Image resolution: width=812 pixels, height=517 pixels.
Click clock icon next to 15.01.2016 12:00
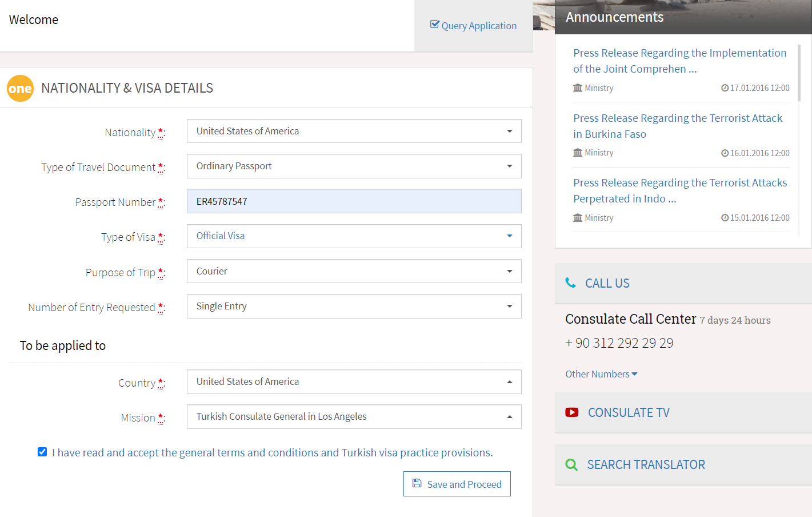[725, 218]
